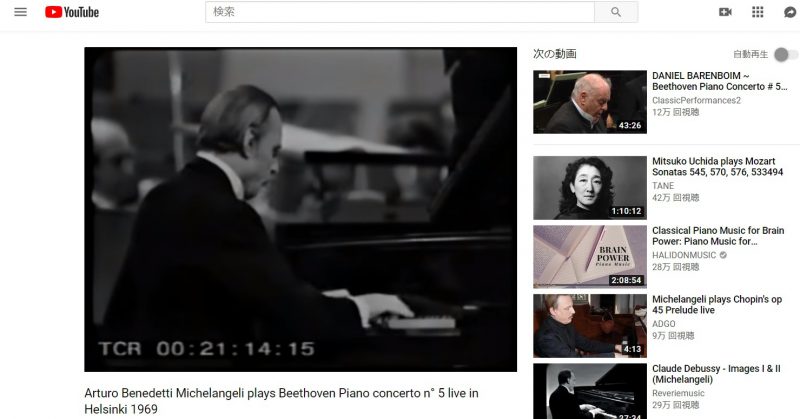Image resolution: width=800 pixels, height=419 pixels.
Task: Open Daniel Barenboim Beethoven Concerto thumbnail
Action: pyautogui.click(x=590, y=102)
